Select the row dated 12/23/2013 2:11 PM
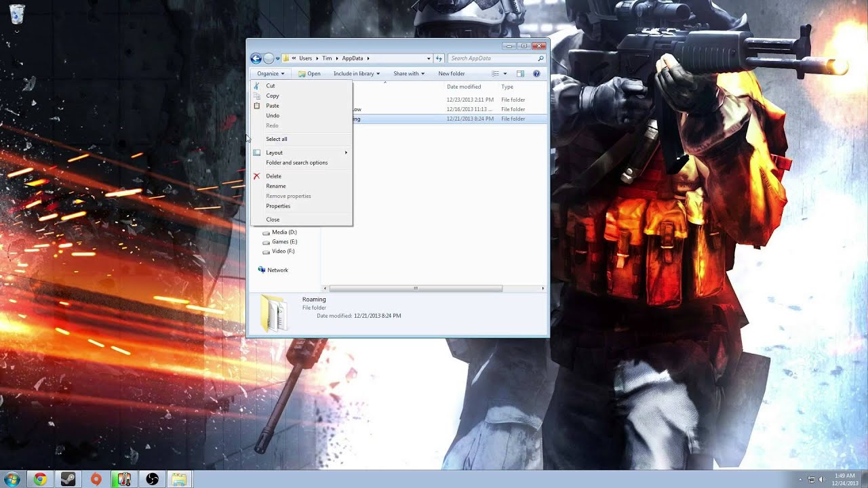This screenshot has width=868, height=488. click(450, 100)
